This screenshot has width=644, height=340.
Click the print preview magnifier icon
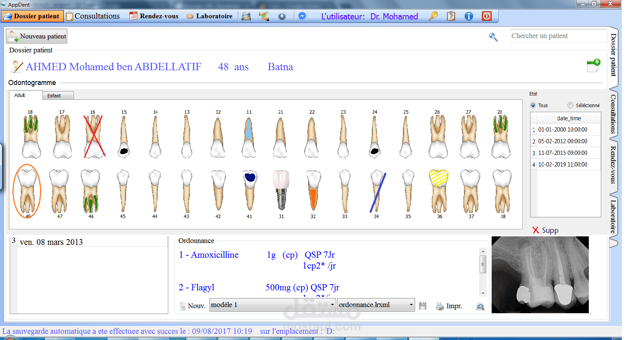point(480,307)
